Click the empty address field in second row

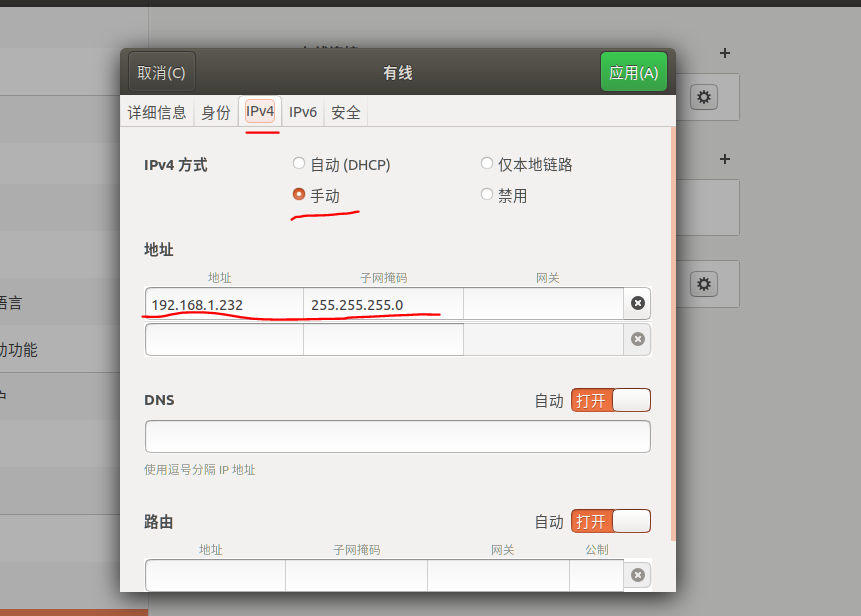(x=224, y=339)
